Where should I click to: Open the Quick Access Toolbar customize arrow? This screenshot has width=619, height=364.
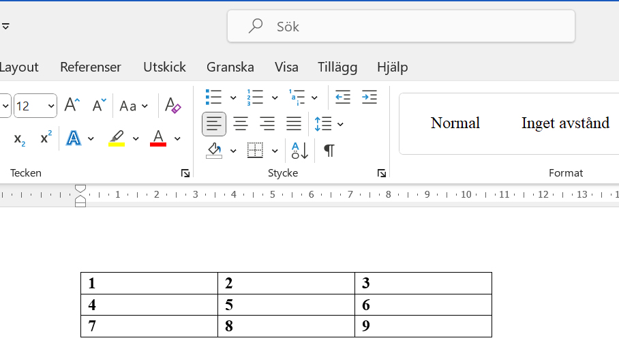point(5,27)
